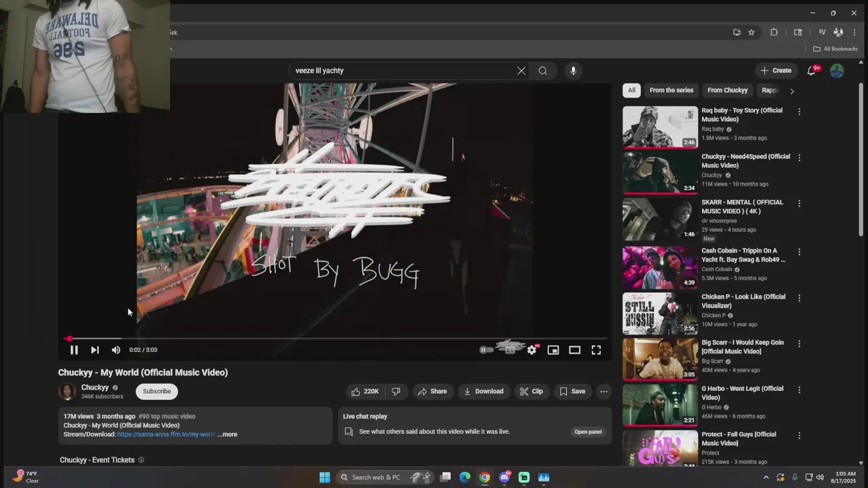Show info for Chuckyy Event Tickets

(141, 460)
